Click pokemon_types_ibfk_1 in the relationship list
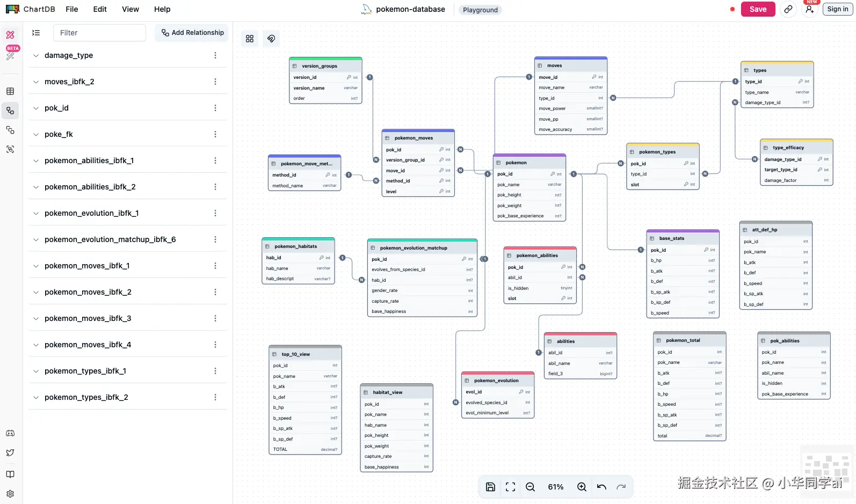The width and height of the screenshot is (856, 504). [x=85, y=371]
